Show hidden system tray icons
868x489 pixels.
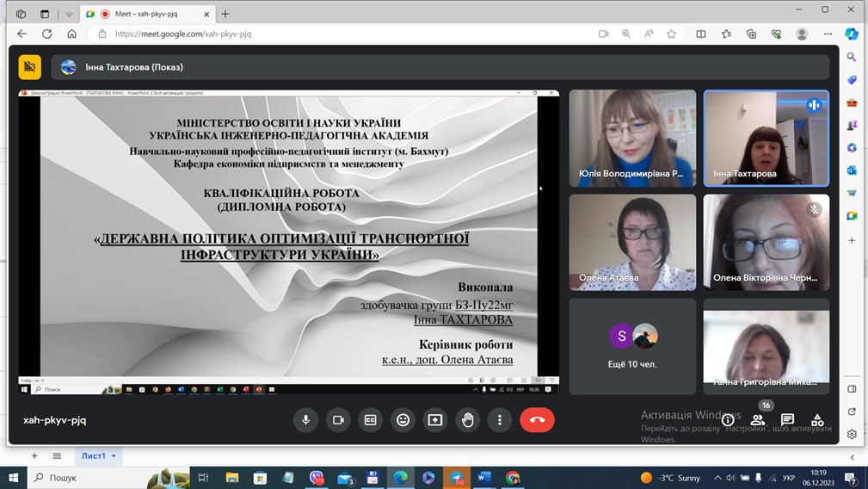[x=717, y=477]
